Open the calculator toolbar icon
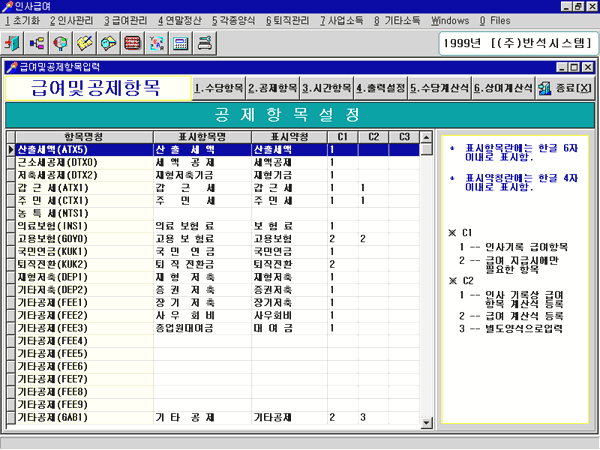Image resolution: width=600 pixels, height=450 pixels. [180, 43]
